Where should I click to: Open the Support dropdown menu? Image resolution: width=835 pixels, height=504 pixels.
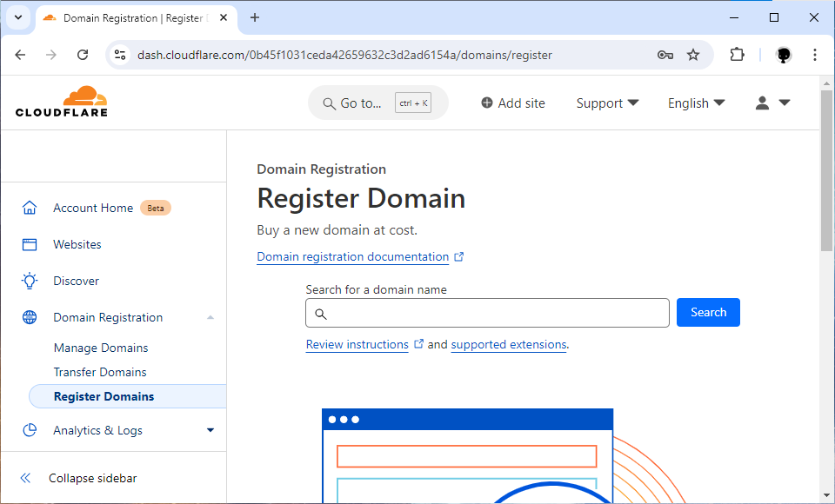(607, 103)
